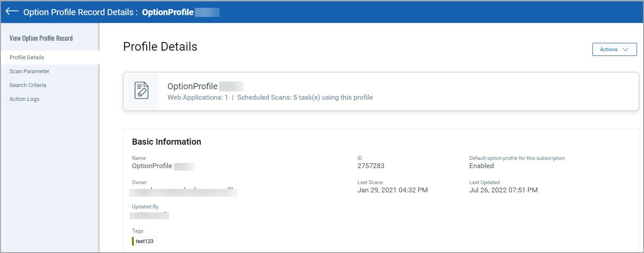This screenshot has height=253, width=644.
Task: Click the test123 tag
Action: tap(145, 241)
